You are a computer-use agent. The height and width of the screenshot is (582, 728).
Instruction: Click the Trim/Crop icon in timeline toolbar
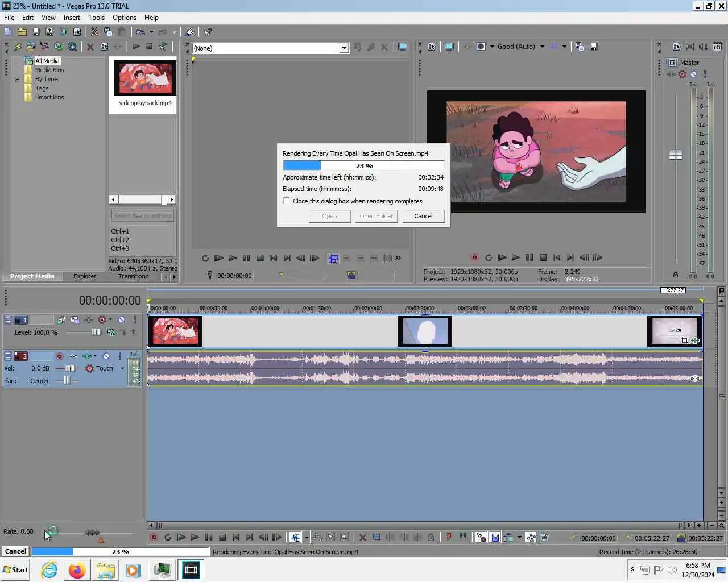tap(377, 537)
